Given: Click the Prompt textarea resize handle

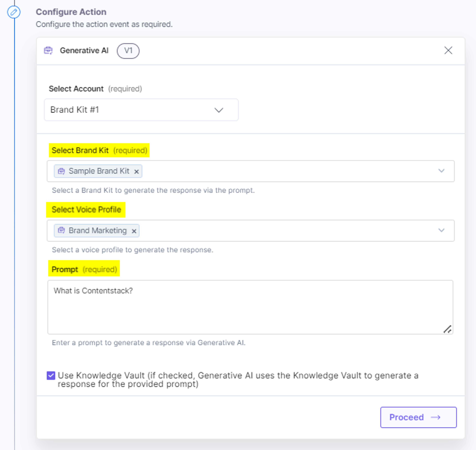Looking at the screenshot, I should [x=447, y=329].
